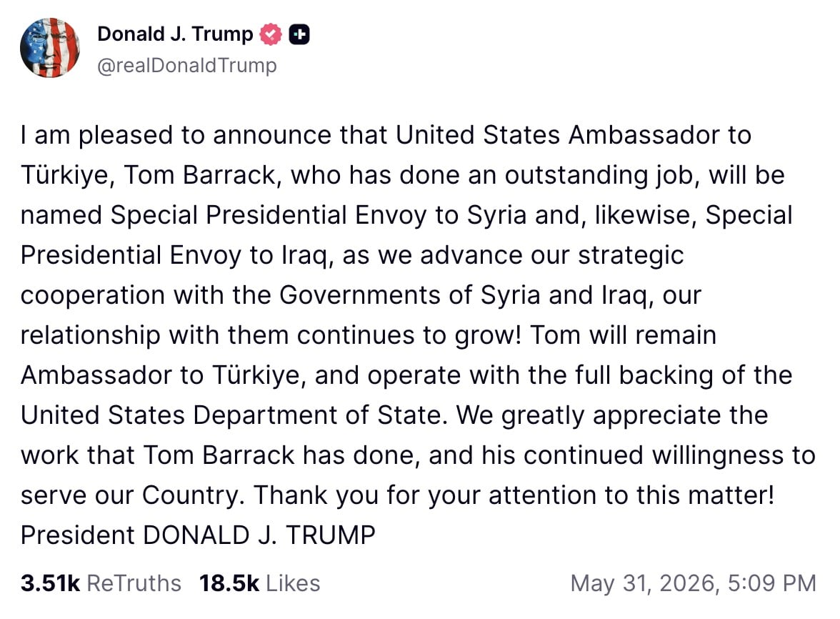Viewport: 840px width, 619px height.
Task: Click the Likes label
Action: pos(293,583)
